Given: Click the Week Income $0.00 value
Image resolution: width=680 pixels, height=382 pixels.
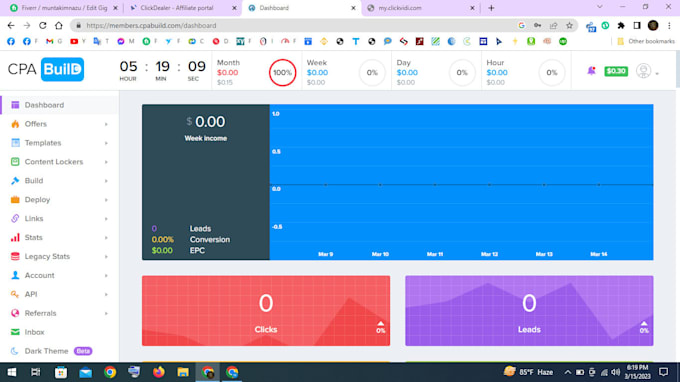Looking at the screenshot, I should [x=206, y=122].
